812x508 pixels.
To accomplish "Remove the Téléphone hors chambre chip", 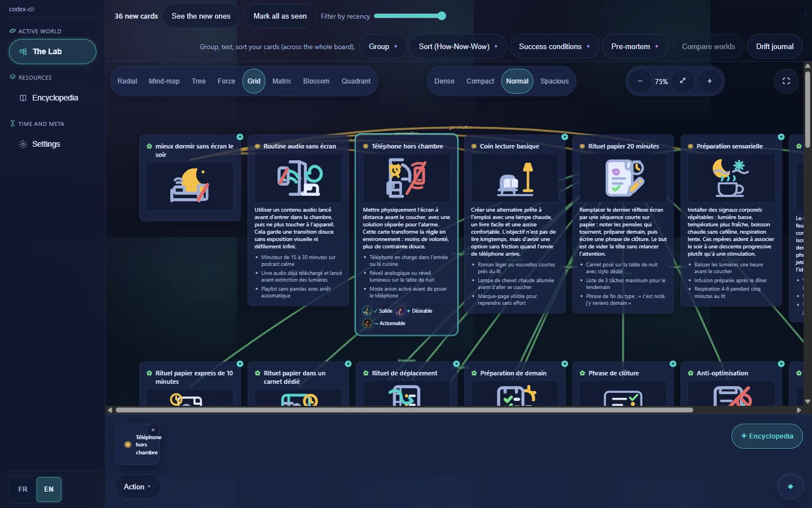I will (153, 430).
